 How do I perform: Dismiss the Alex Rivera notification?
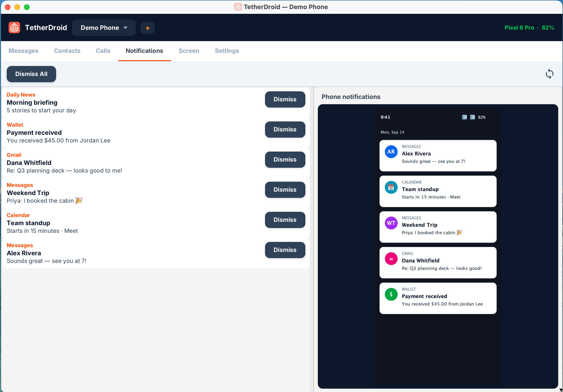click(285, 250)
